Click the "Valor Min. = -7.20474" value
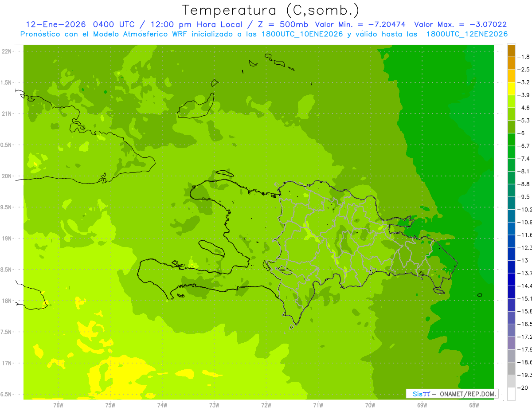This screenshot has height=411, width=532. tap(360, 25)
